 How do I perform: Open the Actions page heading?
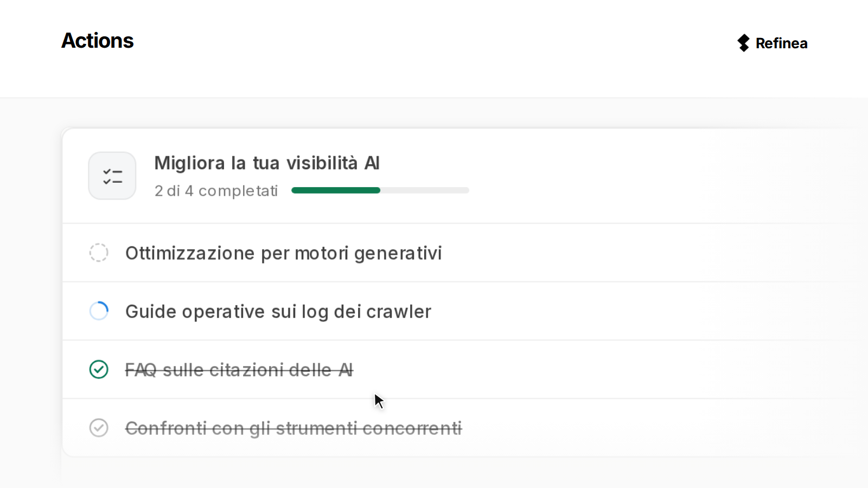pos(97,41)
